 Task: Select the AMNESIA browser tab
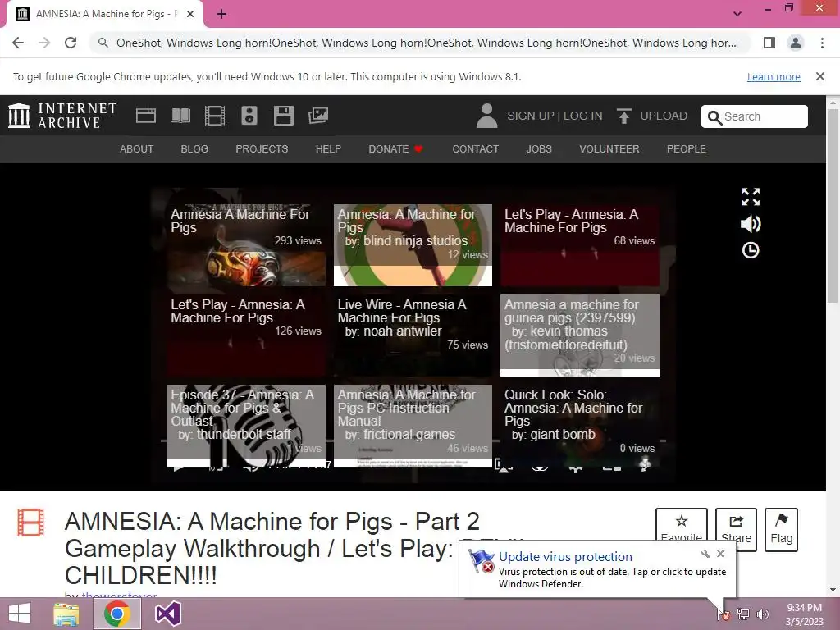[104, 14]
